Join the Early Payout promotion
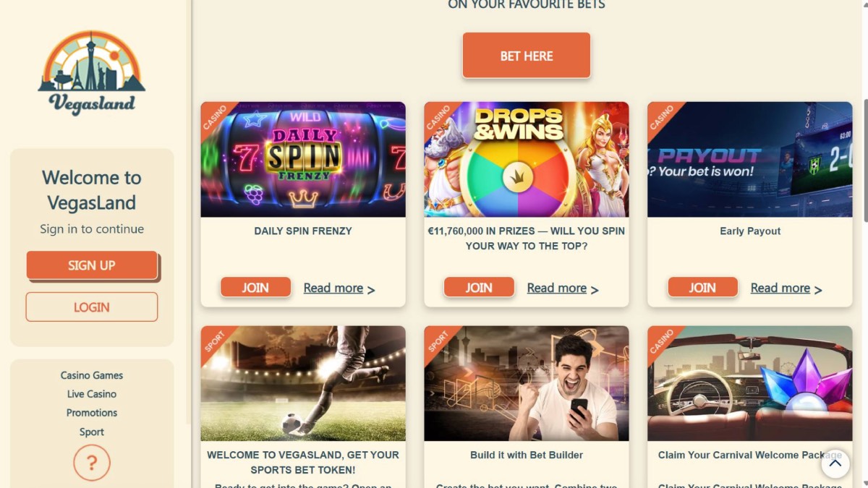 (702, 288)
